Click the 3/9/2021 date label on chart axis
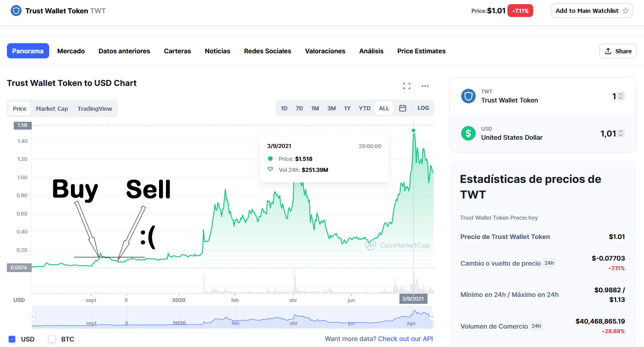 414,299
